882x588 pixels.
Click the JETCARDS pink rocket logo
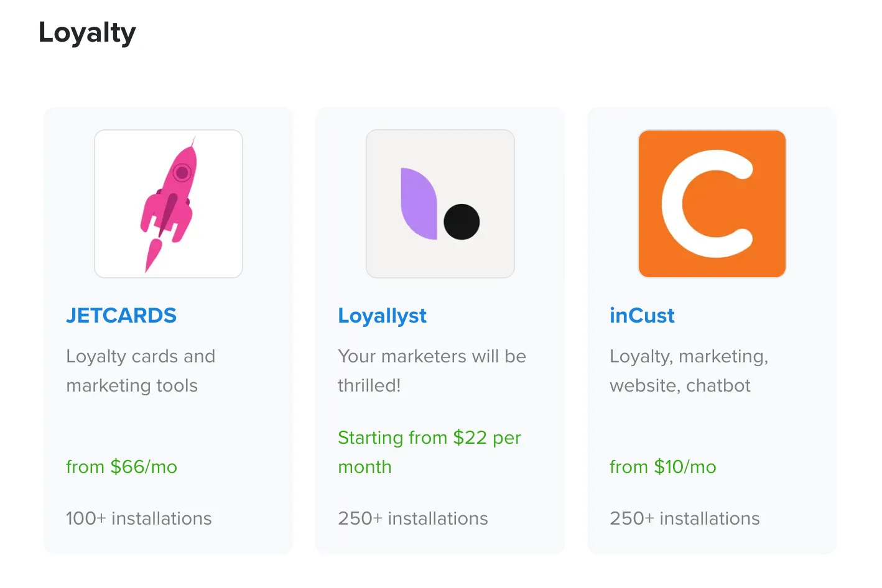coord(169,204)
